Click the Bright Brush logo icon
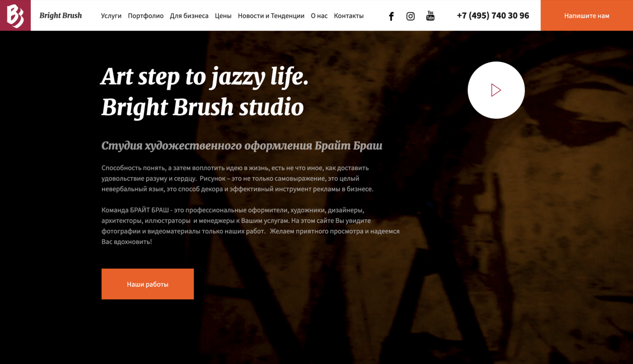 [15, 16]
